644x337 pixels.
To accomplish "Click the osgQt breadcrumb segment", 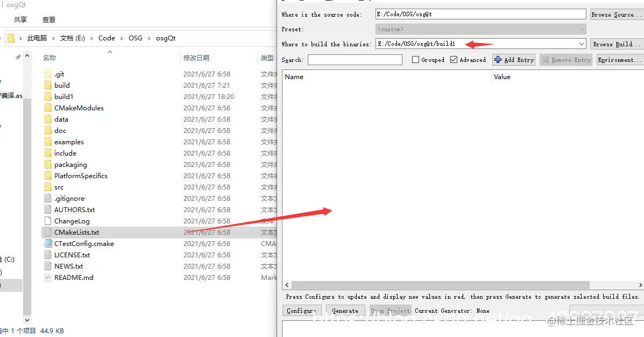I will point(166,38).
